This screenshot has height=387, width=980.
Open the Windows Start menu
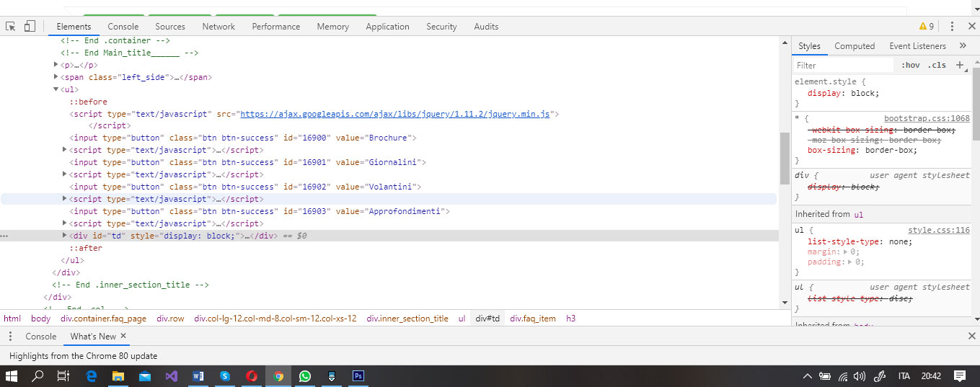click(x=12, y=375)
